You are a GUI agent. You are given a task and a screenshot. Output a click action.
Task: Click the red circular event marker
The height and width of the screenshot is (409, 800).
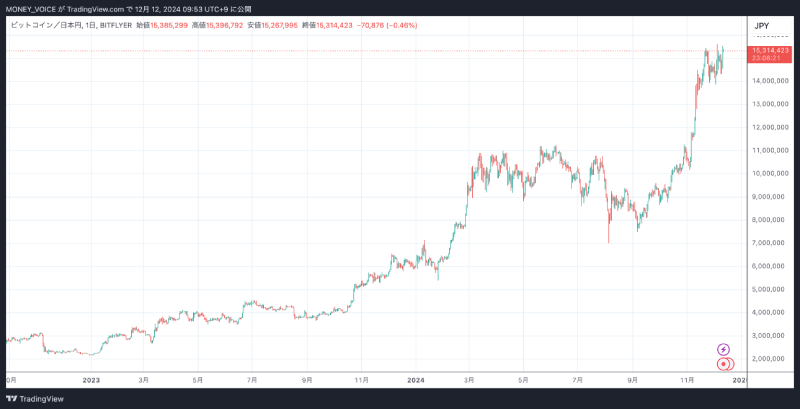[x=724, y=364]
